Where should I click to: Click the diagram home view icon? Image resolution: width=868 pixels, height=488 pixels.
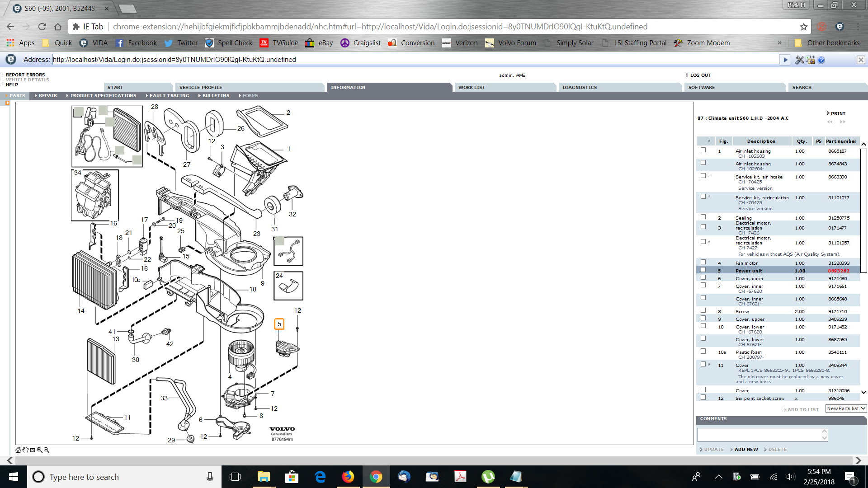pos(18,450)
